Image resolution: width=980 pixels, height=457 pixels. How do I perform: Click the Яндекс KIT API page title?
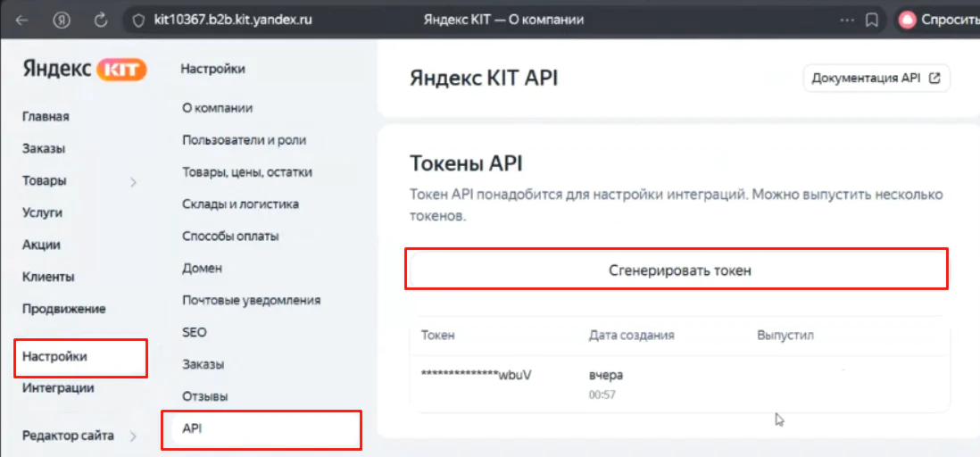click(484, 79)
